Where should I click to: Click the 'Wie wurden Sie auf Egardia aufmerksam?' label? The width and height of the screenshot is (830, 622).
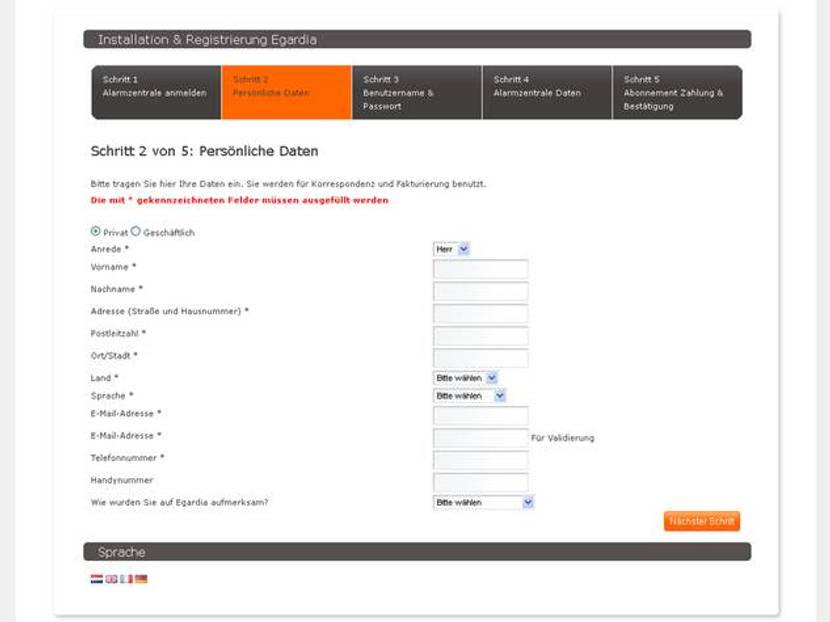(179, 502)
